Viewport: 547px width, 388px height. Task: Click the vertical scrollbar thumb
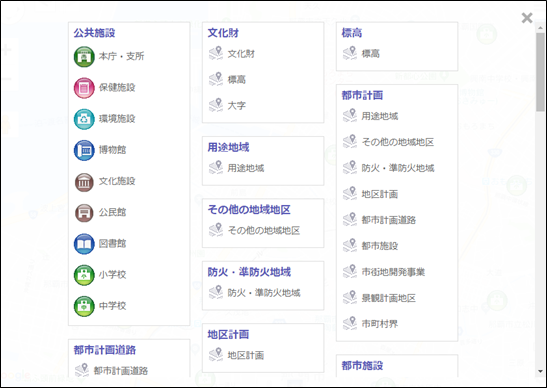pyautogui.click(x=540, y=72)
